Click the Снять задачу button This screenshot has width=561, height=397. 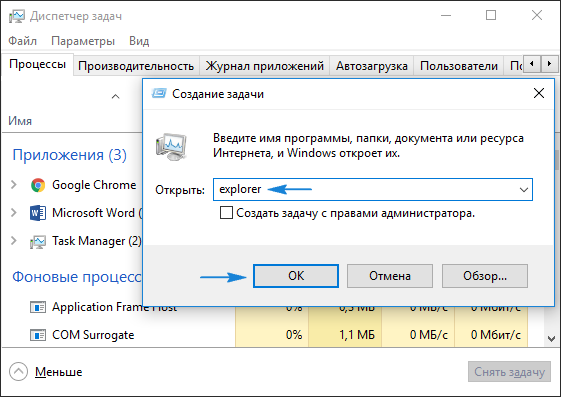[509, 372]
